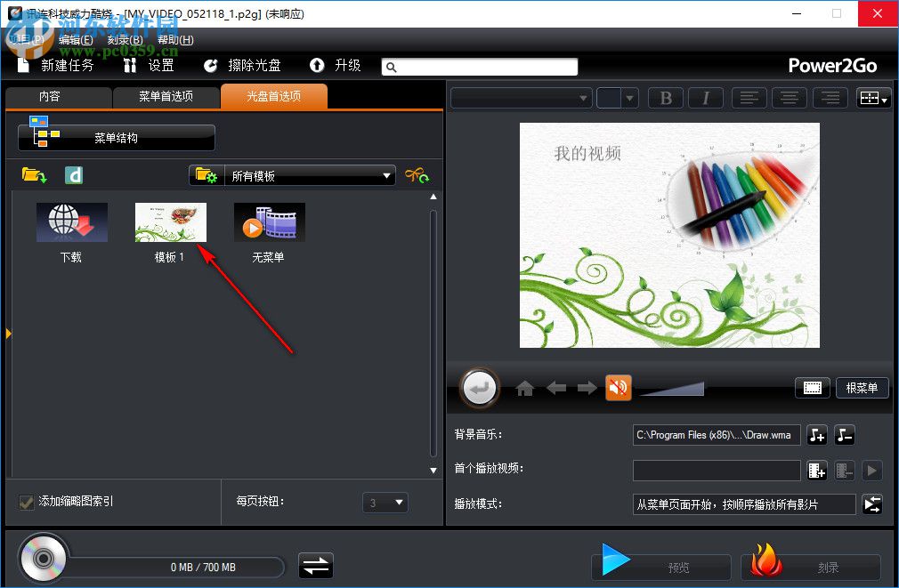This screenshot has height=588, width=899.
Task: Click the add background music note icon
Action: pyautogui.click(x=817, y=435)
